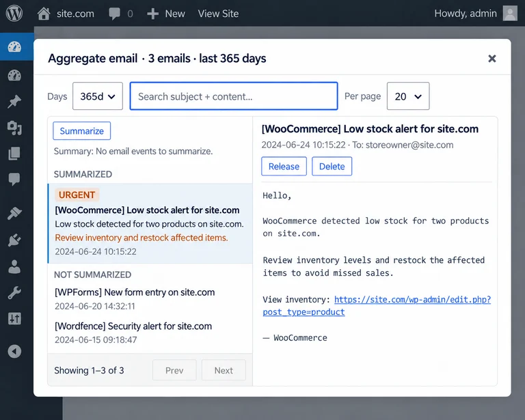
Task: Open Posts via the pushpin icon
Action: coord(14,102)
